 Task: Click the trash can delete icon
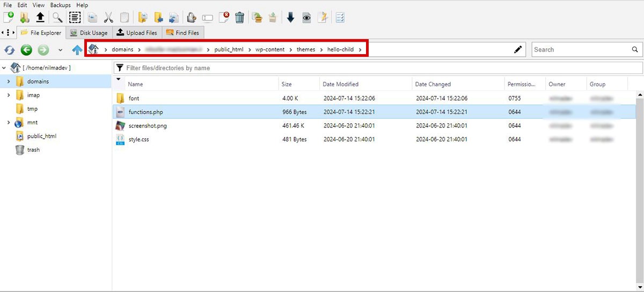coord(239,17)
